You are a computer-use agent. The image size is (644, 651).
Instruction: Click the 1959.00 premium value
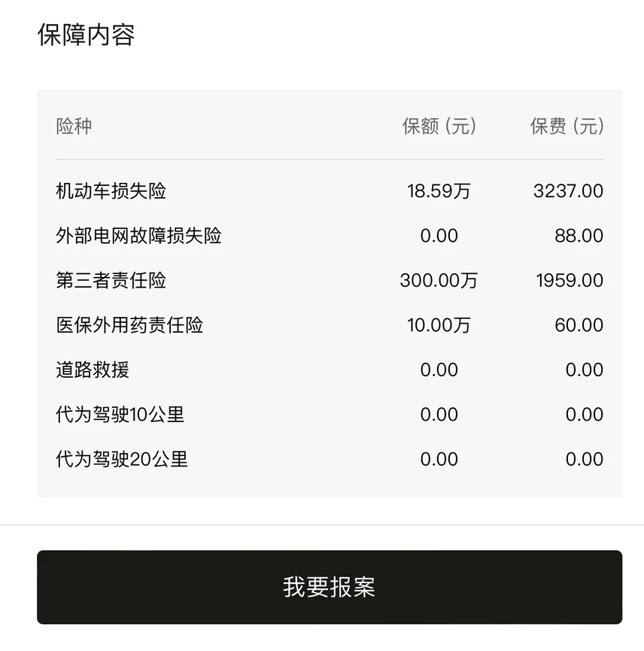[x=570, y=281]
